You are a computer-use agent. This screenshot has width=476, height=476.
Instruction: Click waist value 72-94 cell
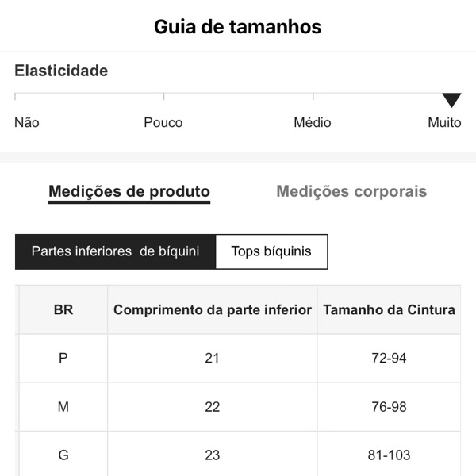[x=389, y=358]
